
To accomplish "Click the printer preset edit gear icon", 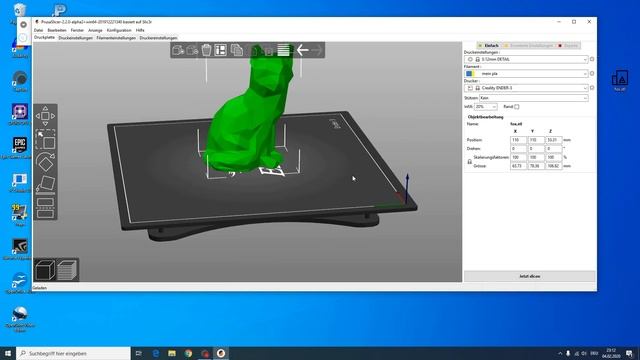I will (592, 88).
